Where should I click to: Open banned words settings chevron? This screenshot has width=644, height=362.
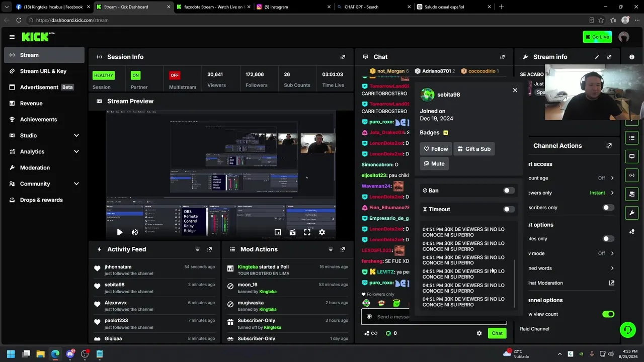612,268
